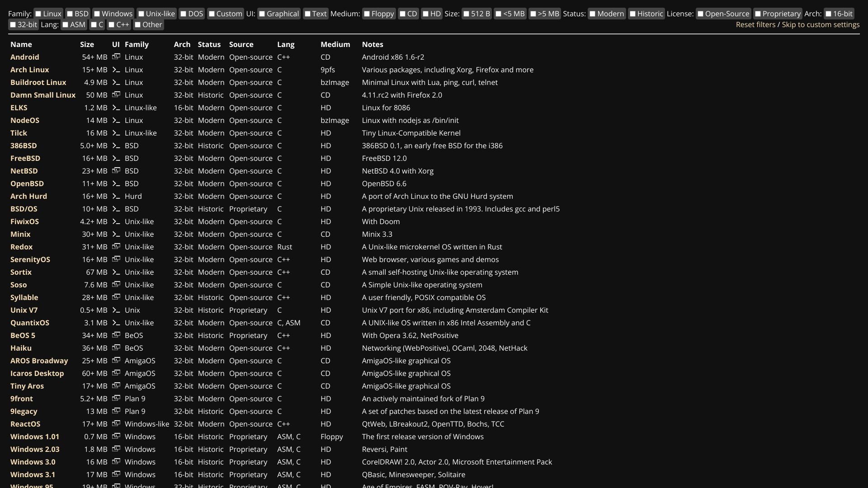This screenshot has height=488, width=868.
Task: Select the Haiku operating system link
Action: (21, 348)
